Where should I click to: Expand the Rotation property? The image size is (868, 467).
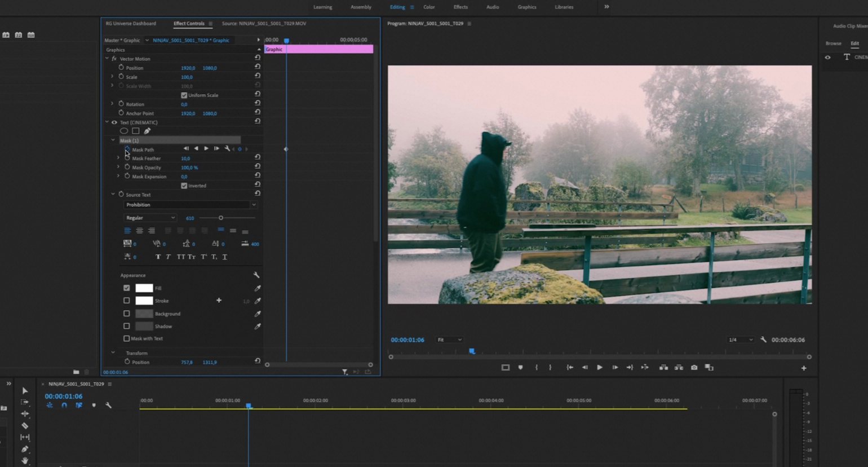click(112, 104)
